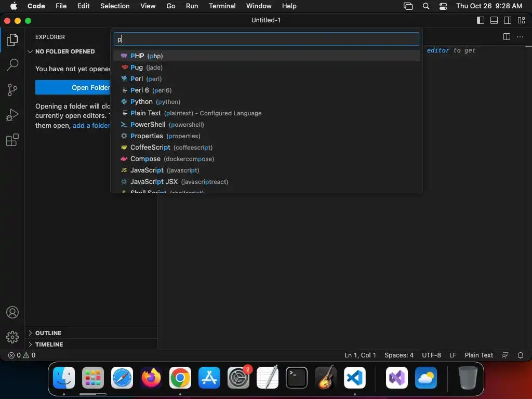The image size is (532, 399).
Task: Change indentation via Spaces: 4
Action: click(398, 355)
